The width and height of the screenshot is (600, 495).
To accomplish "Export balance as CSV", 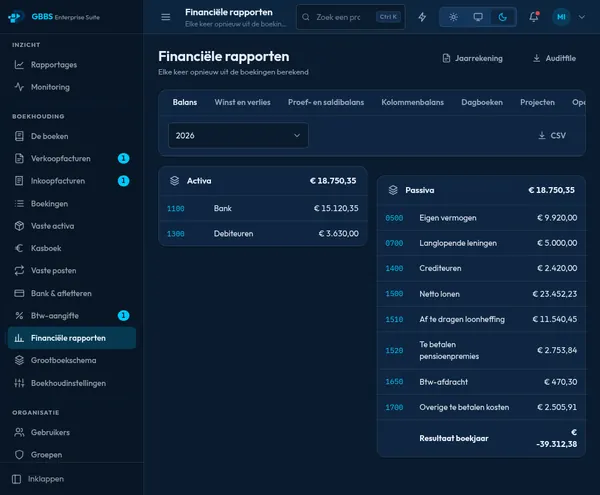I will (x=552, y=135).
